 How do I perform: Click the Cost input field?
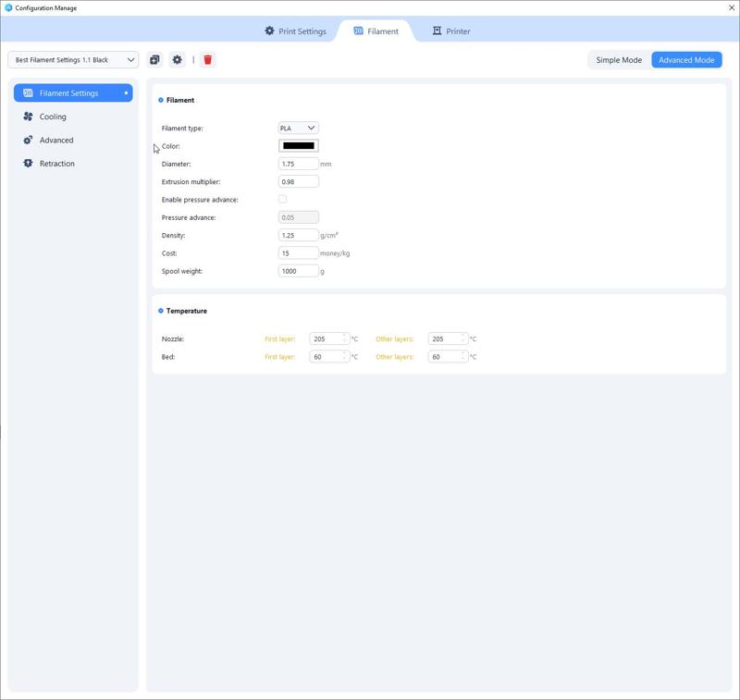tap(298, 253)
